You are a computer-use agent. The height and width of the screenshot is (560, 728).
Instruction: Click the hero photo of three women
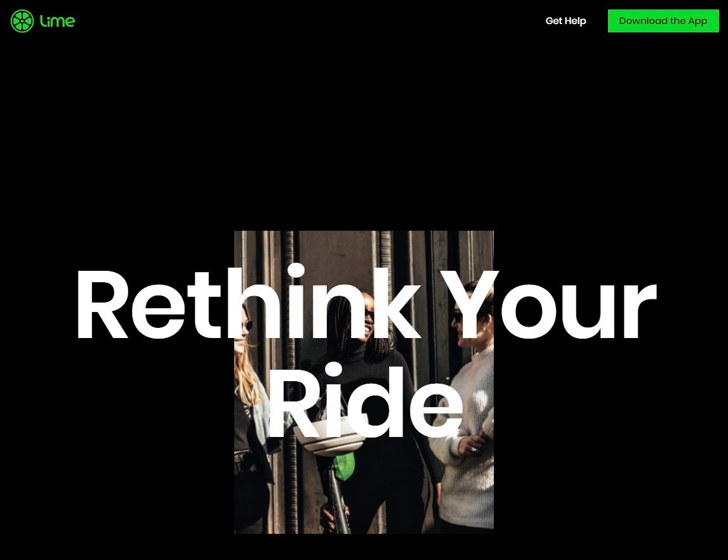click(364, 382)
